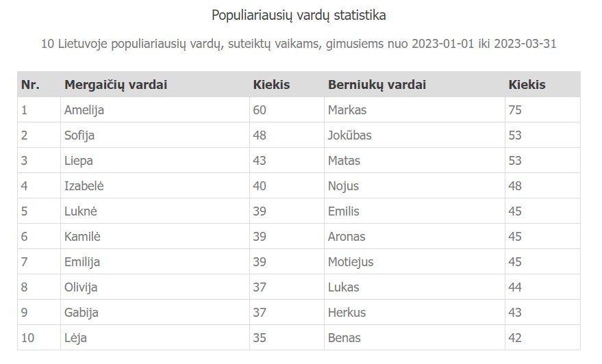The image size is (602, 364).
Task: Select the girl name Amelija
Action: click(84, 110)
